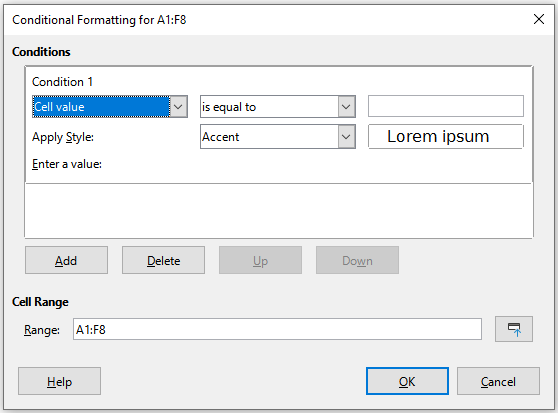558x413 pixels.
Task: Open Help for this dialog
Action: (x=59, y=381)
